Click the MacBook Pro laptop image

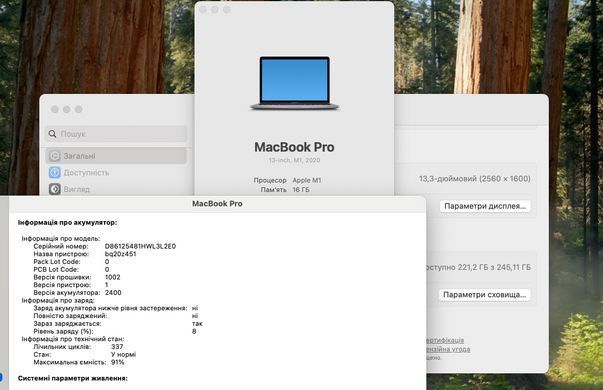click(x=295, y=83)
